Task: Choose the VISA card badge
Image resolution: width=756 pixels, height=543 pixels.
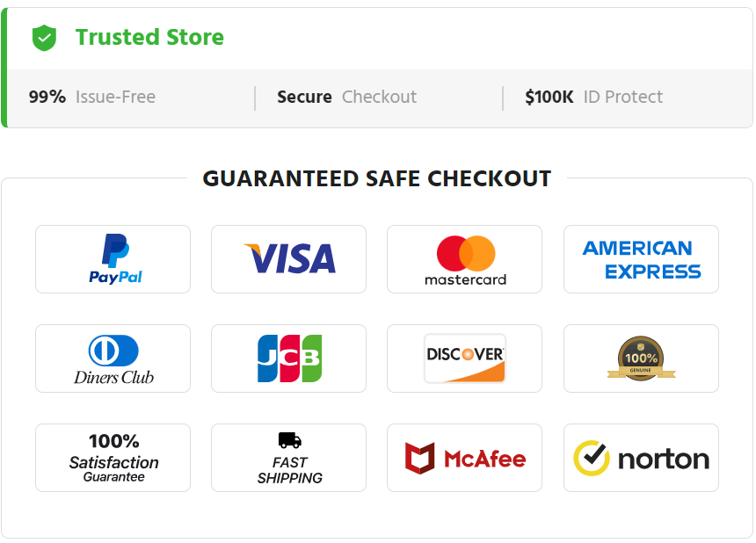Action: click(289, 259)
